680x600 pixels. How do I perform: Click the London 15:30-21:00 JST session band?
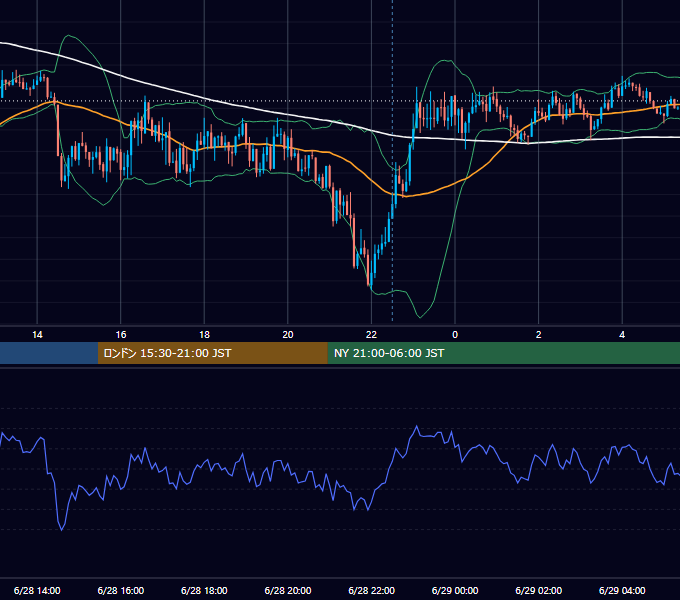point(212,353)
